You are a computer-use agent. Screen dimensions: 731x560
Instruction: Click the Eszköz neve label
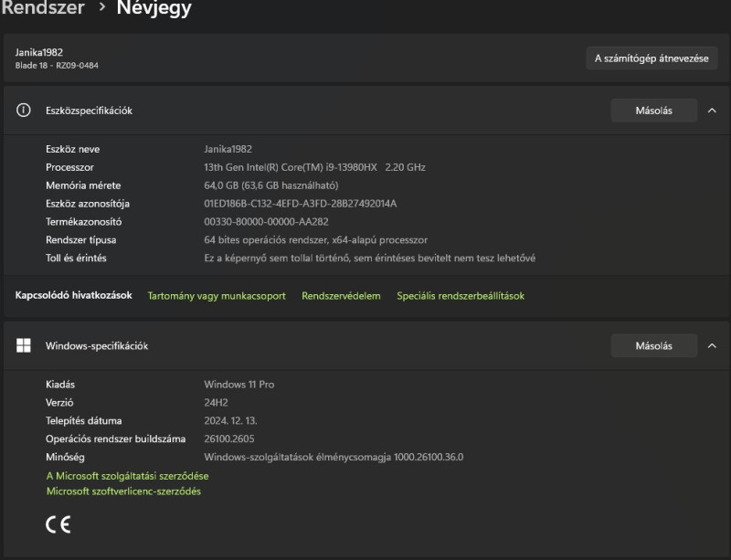tap(73, 149)
